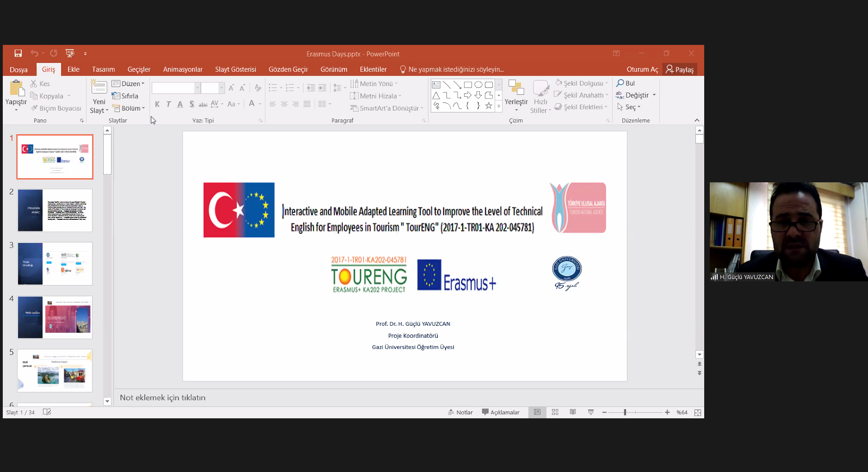Start the slideshow from the beginning icon
Screen dimensions: 868x472
pos(70,54)
